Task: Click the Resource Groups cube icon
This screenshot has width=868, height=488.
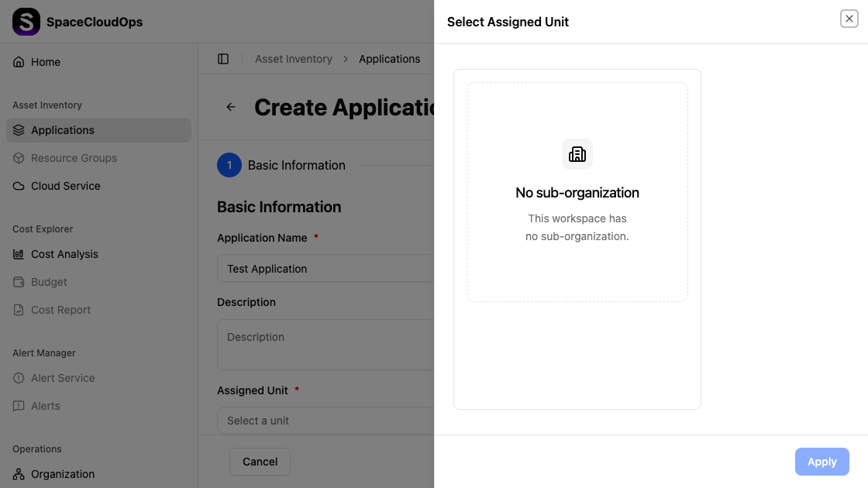Action: click(19, 158)
